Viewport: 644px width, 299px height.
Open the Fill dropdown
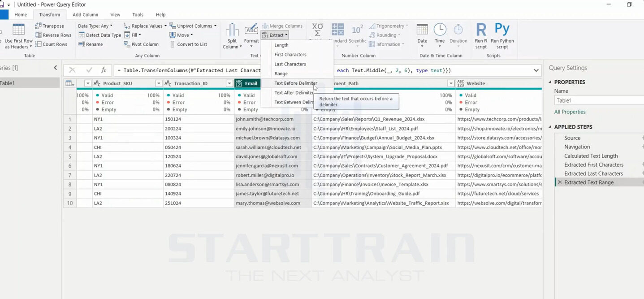133,35
